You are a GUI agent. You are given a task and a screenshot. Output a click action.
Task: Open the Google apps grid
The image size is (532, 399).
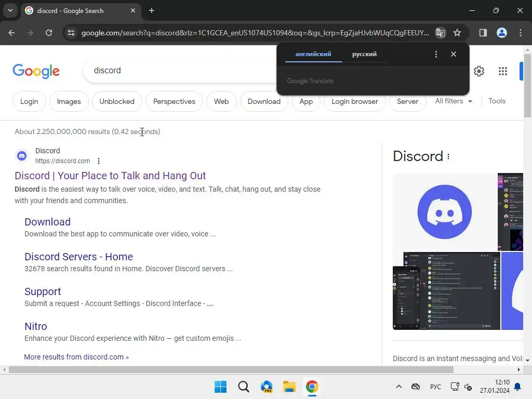[503, 71]
